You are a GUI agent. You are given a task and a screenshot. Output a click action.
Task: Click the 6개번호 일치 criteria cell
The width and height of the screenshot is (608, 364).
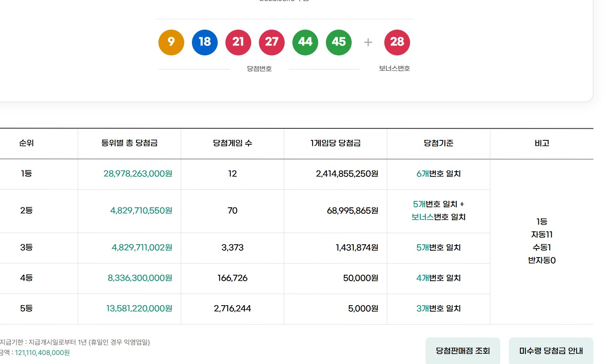(x=438, y=174)
